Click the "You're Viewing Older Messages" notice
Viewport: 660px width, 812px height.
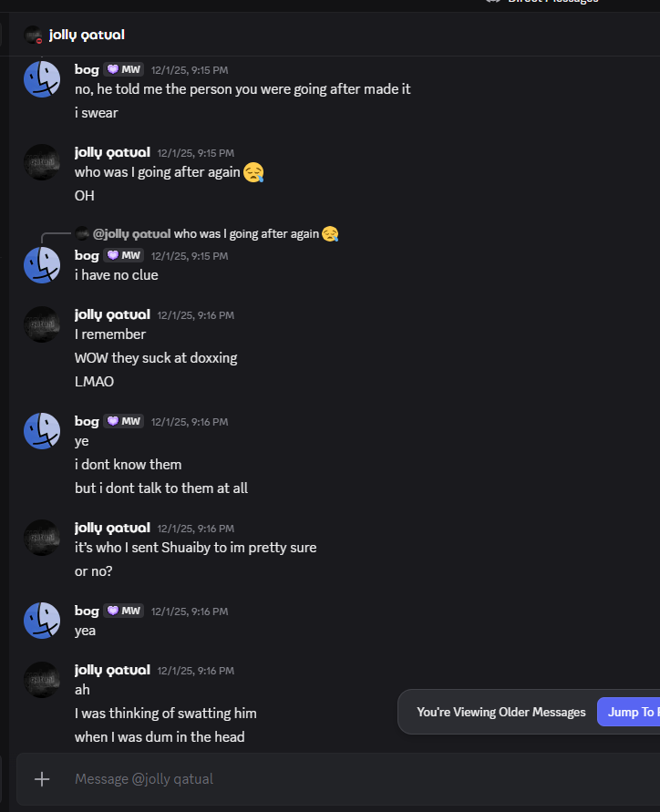coord(500,712)
